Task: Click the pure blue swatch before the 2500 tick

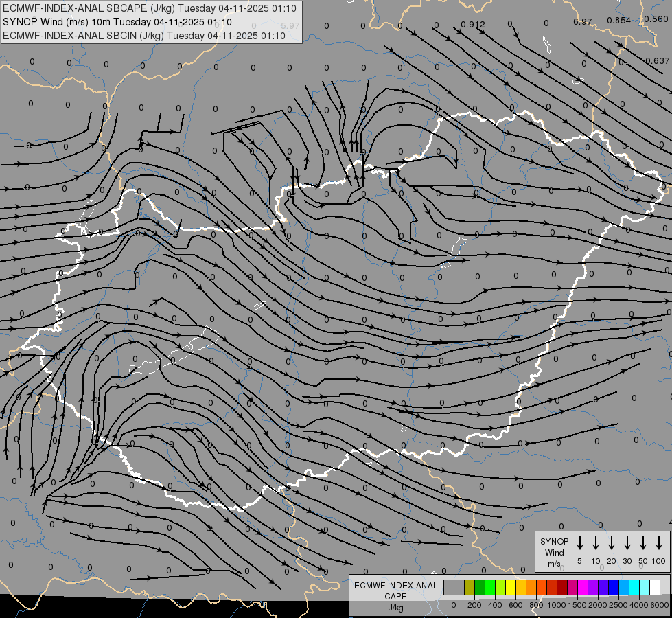Action: [613, 588]
